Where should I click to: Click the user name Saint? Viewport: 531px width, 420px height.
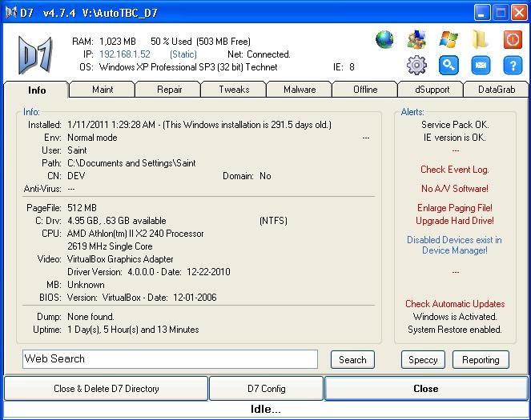[x=77, y=150]
